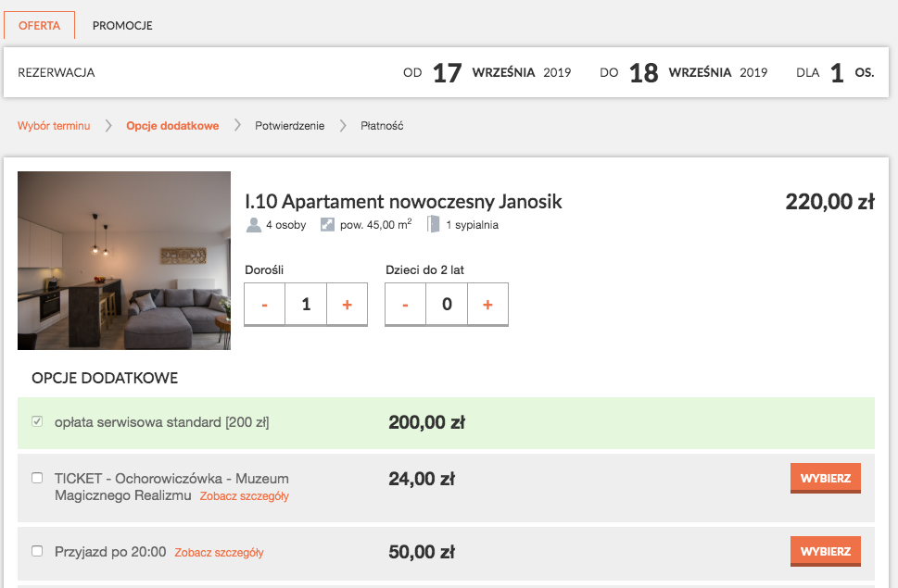Click the Janosik apartment photo
The width and height of the screenshot is (898, 588).
(x=123, y=260)
